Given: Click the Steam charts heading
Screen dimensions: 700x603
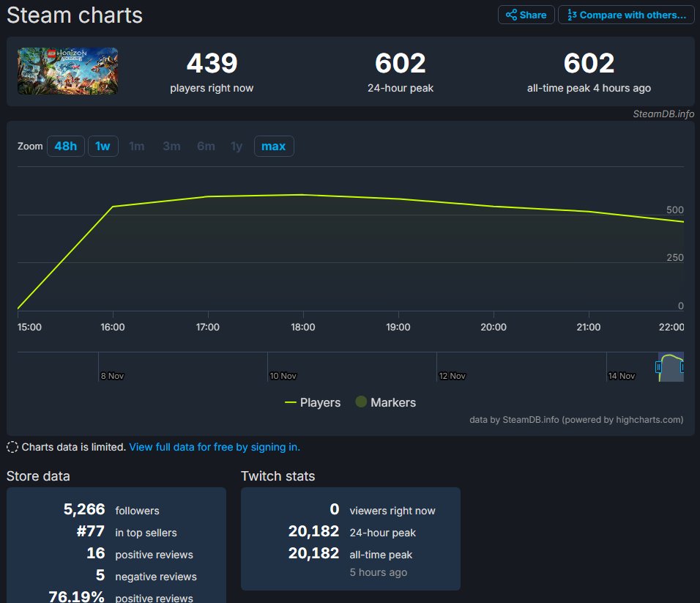Looking at the screenshot, I should pos(75,15).
